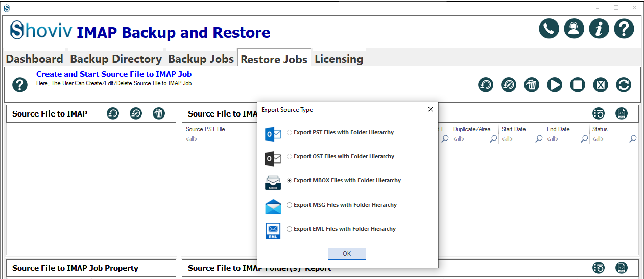Click the help icon beside Create and Start heading
Image resolution: width=644 pixels, height=279 pixels.
(20, 85)
